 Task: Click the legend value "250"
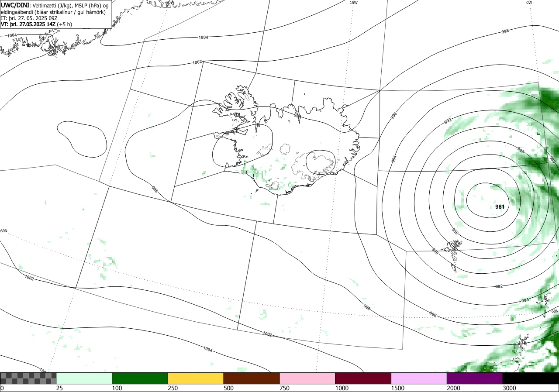tap(173, 388)
